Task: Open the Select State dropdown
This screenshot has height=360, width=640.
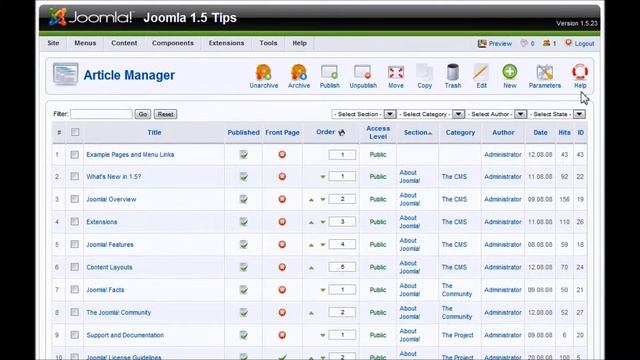Action: tap(556, 114)
